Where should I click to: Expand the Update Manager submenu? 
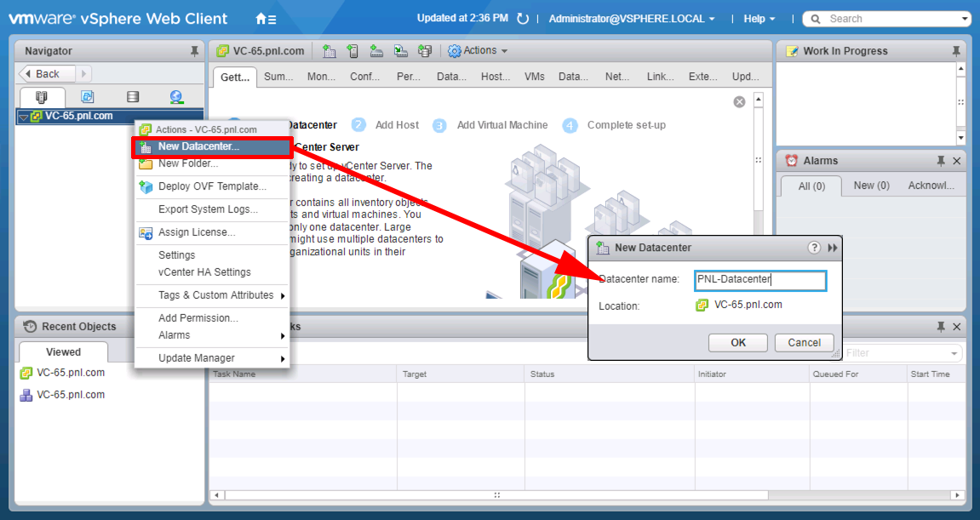coord(283,359)
